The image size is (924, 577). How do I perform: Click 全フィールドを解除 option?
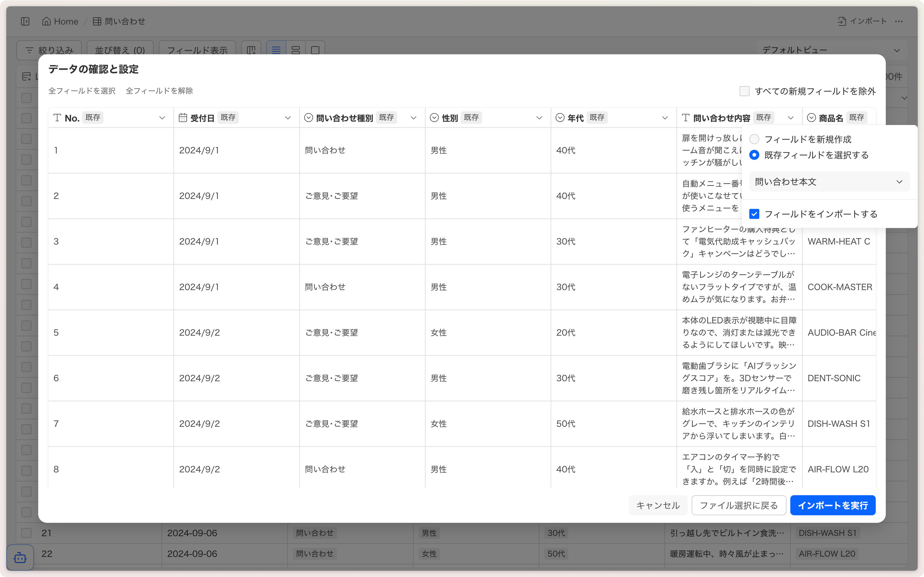(x=159, y=91)
